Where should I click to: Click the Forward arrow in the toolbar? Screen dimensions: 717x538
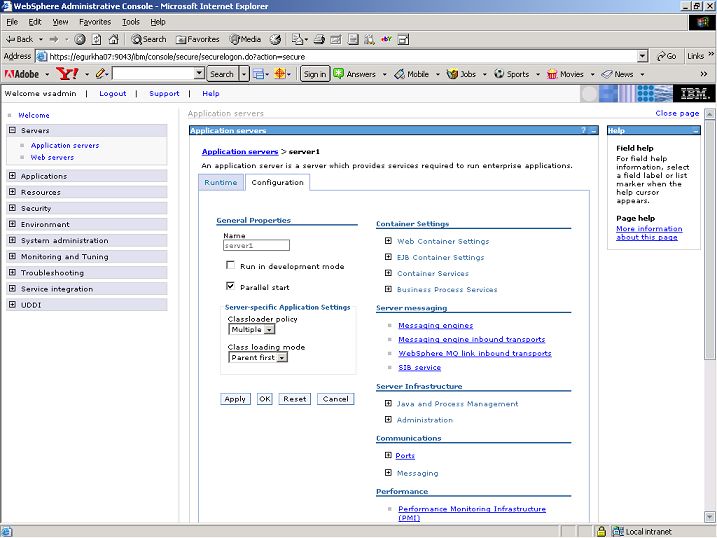click(x=54, y=39)
